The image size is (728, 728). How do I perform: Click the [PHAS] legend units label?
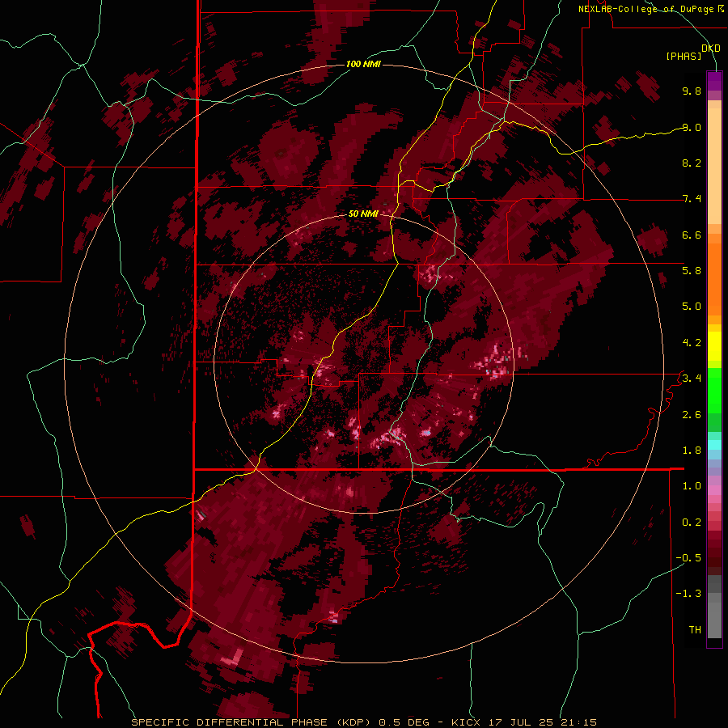(x=684, y=57)
